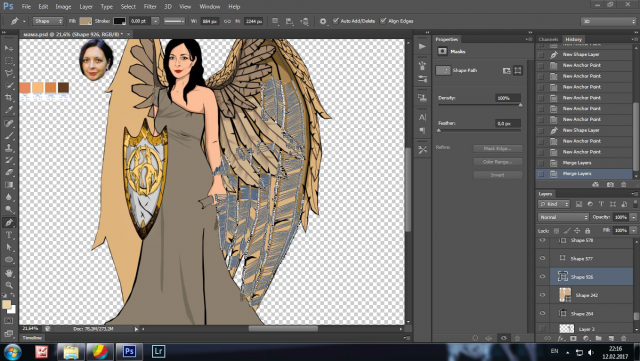Open the layer Fill percentage arrow
This screenshot has height=361, width=640.
[x=633, y=231]
